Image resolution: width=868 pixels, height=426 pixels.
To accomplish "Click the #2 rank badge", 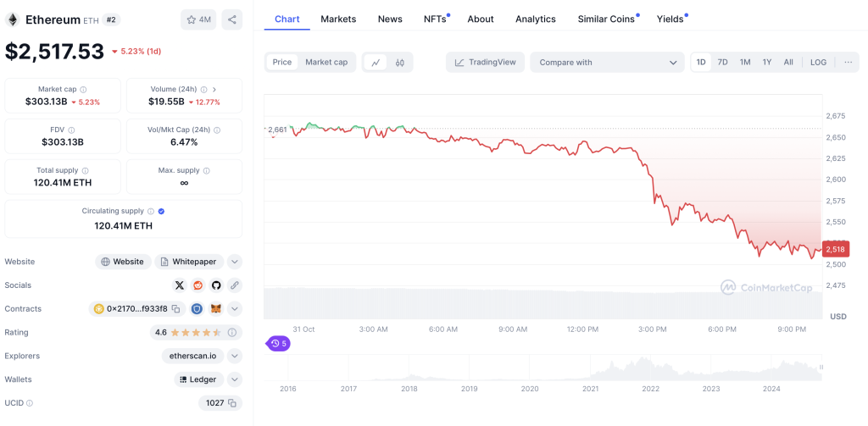I will click(111, 20).
